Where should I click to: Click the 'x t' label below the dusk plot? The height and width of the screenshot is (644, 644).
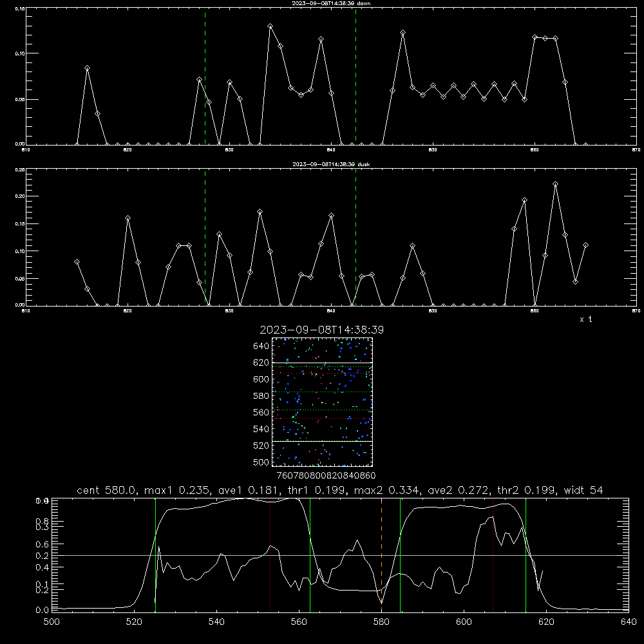tap(585, 319)
